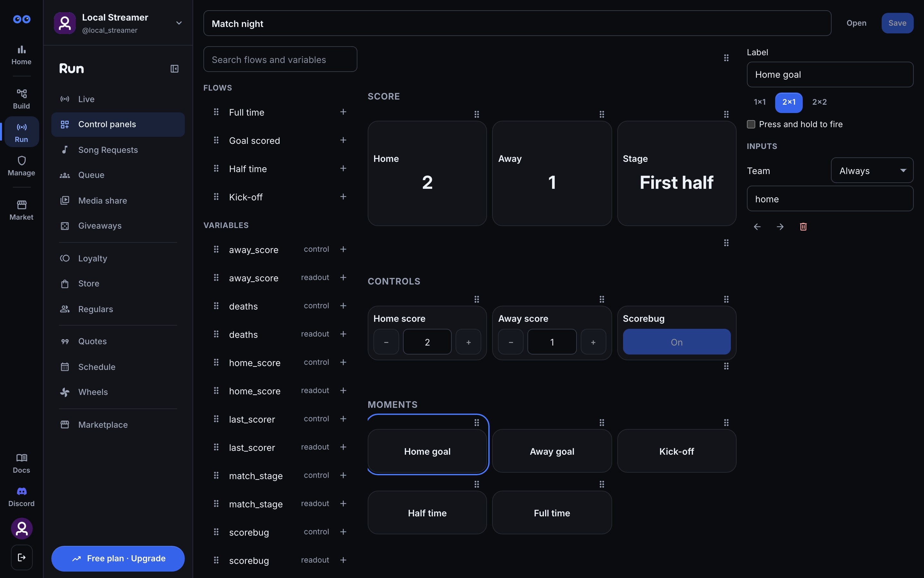Click the Search flows and variables field
Viewport: 924px width, 578px height.
tap(280, 59)
